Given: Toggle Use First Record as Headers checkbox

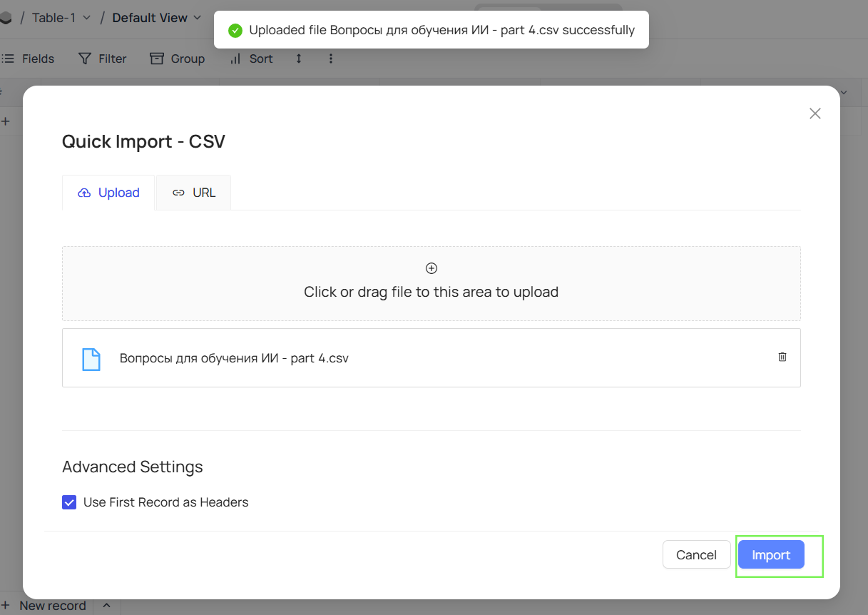Looking at the screenshot, I should 69,502.
